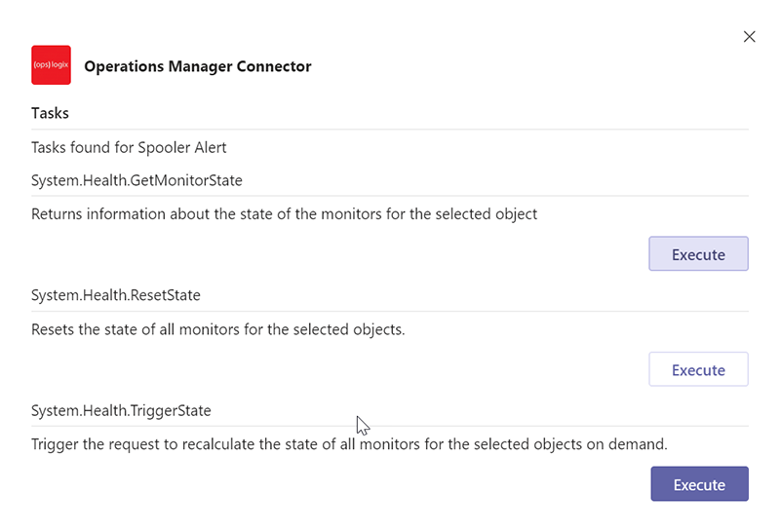Click the 'Tasks found for' text
This screenshot has height=532, width=781.
(x=83, y=148)
